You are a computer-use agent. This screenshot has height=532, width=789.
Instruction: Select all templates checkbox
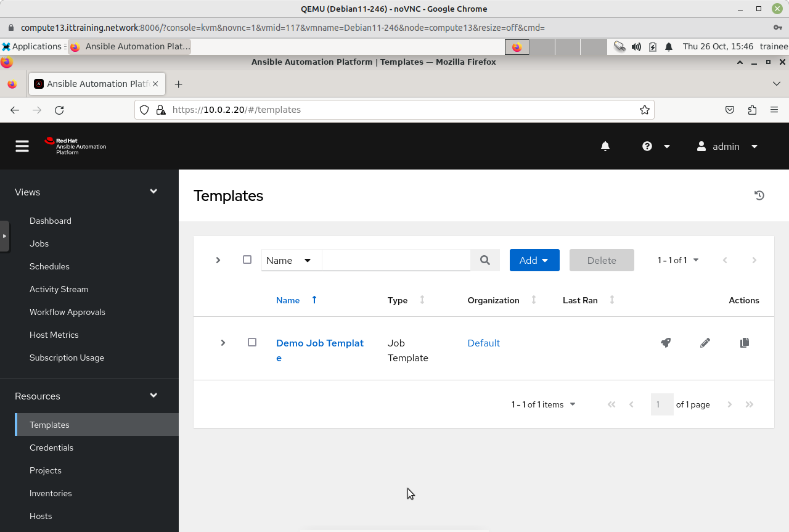pyautogui.click(x=247, y=260)
